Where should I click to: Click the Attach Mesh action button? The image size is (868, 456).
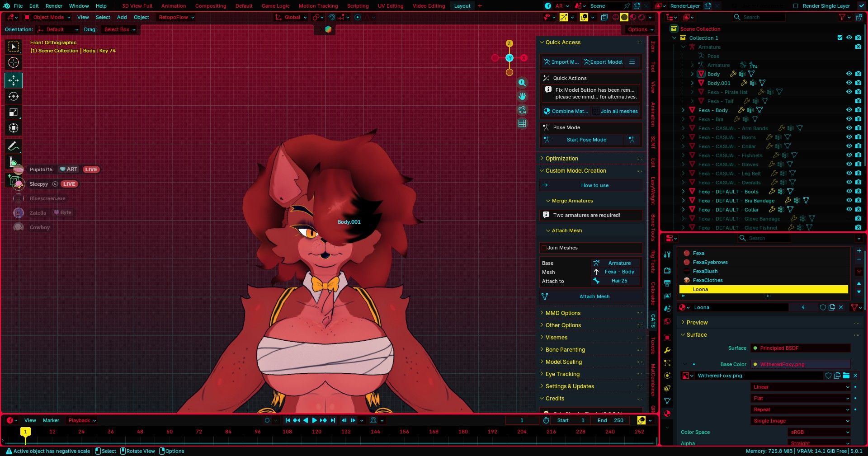pyautogui.click(x=591, y=296)
